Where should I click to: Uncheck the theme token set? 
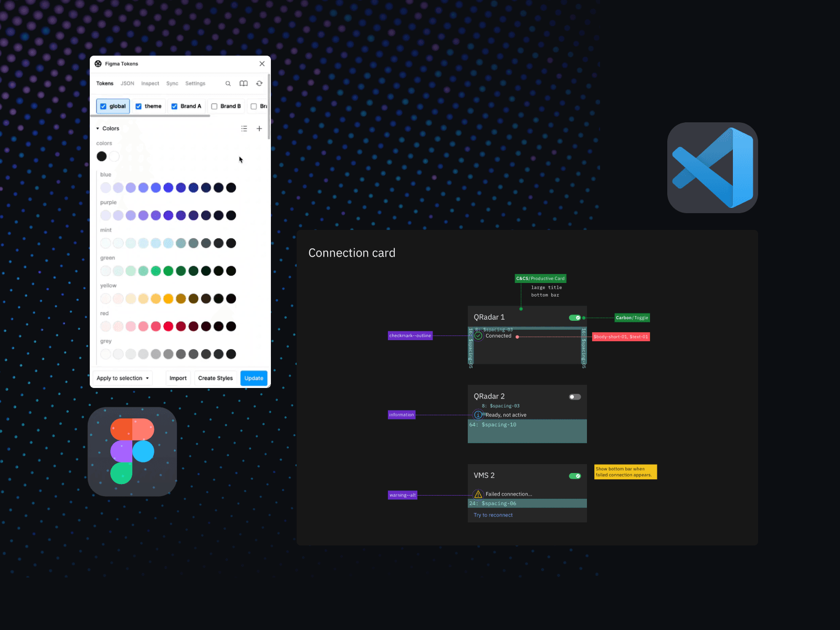[x=139, y=106]
